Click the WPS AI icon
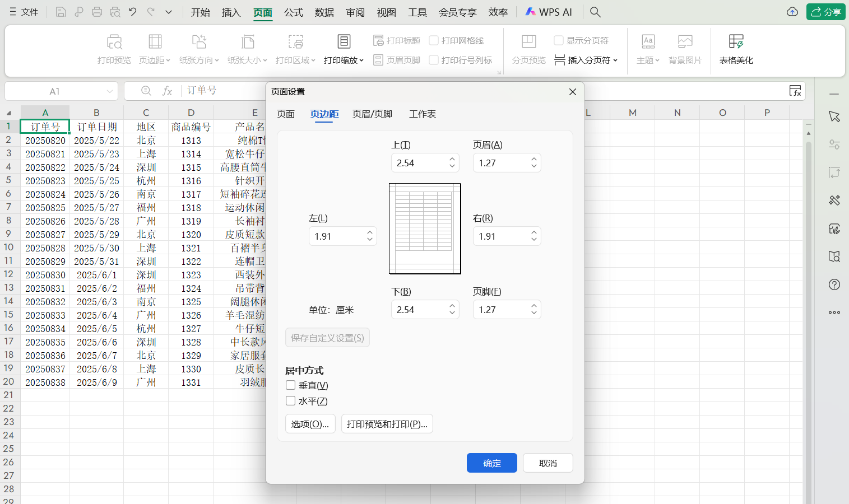Viewport: 849px width, 504px height. pyautogui.click(x=548, y=11)
